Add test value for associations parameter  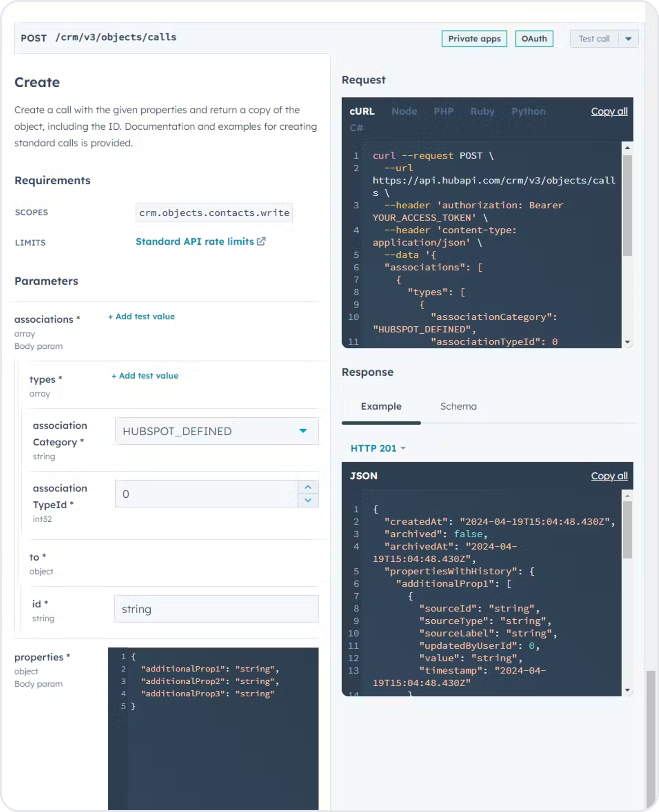pos(141,317)
